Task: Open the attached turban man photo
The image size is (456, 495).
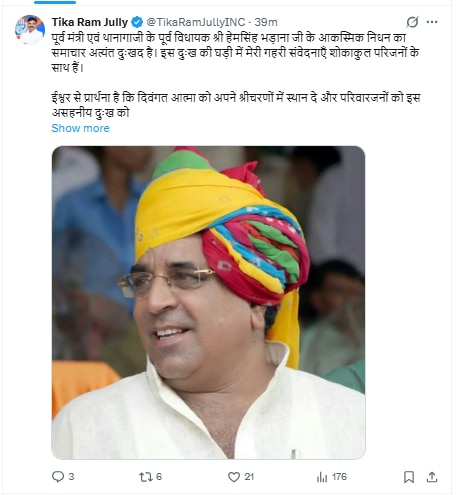Action: (x=208, y=303)
